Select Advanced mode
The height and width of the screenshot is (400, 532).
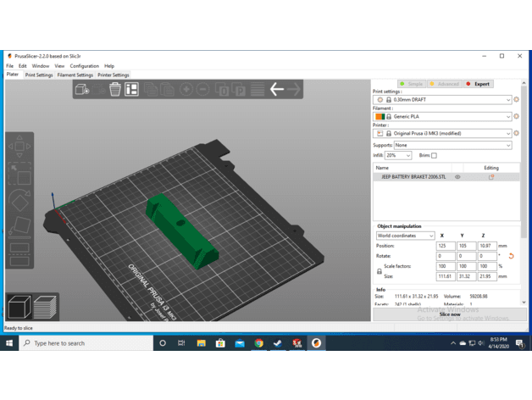pyautogui.click(x=445, y=84)
